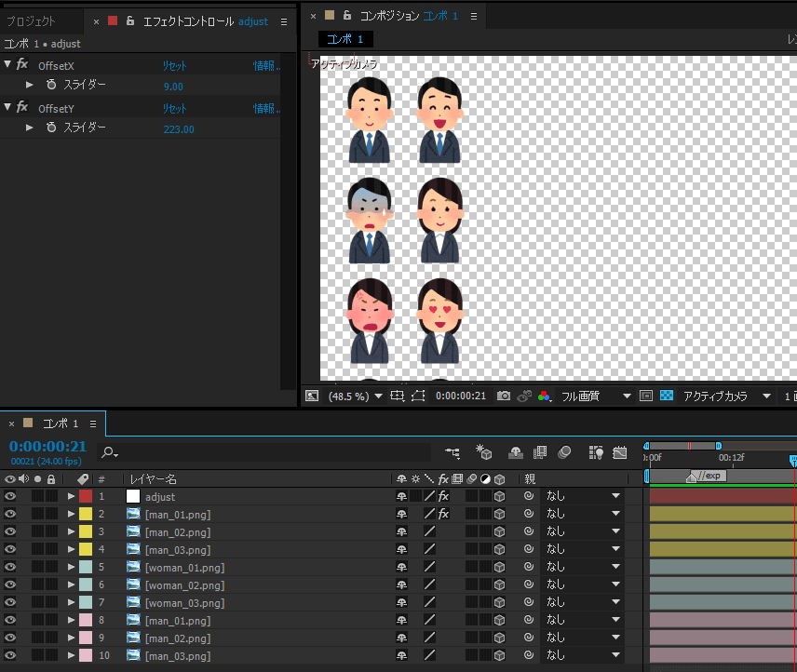Expand the OffsetY slider property
This screenshot has width=797, height=672.
pos(30,128)
